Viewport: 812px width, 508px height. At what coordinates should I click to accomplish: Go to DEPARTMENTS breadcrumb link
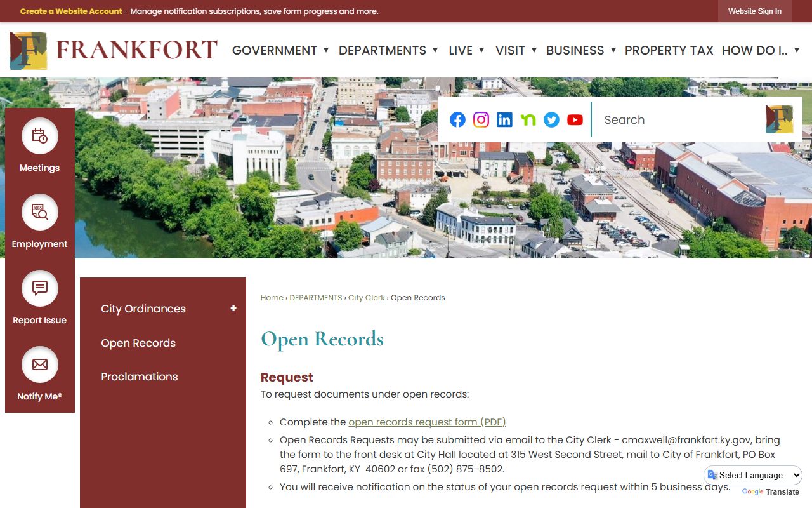[316, 297]
